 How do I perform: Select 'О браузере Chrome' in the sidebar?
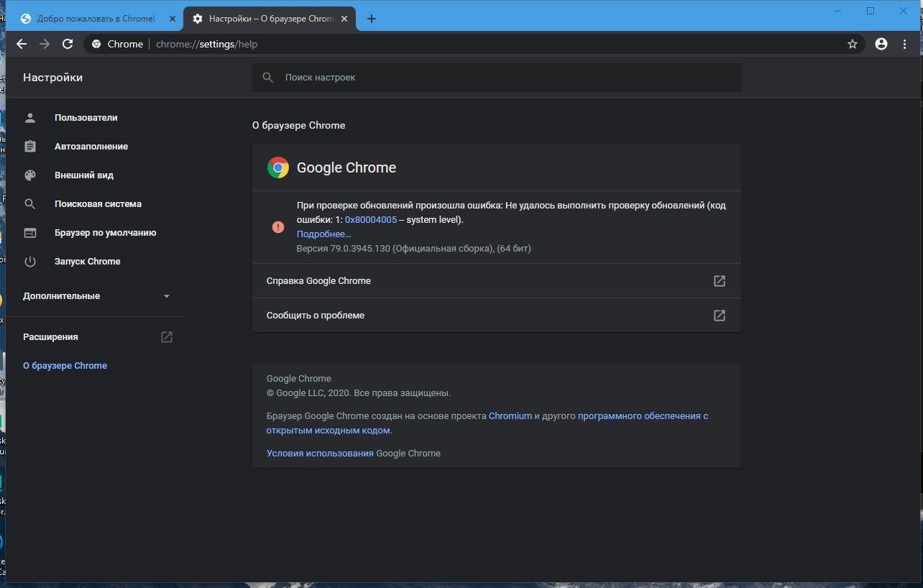(65, 365)
